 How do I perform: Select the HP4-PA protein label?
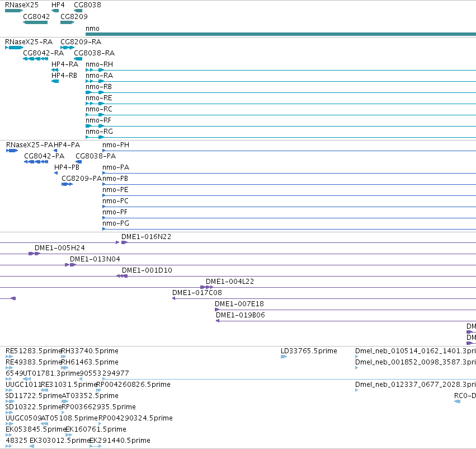click(x=67, y=145)
